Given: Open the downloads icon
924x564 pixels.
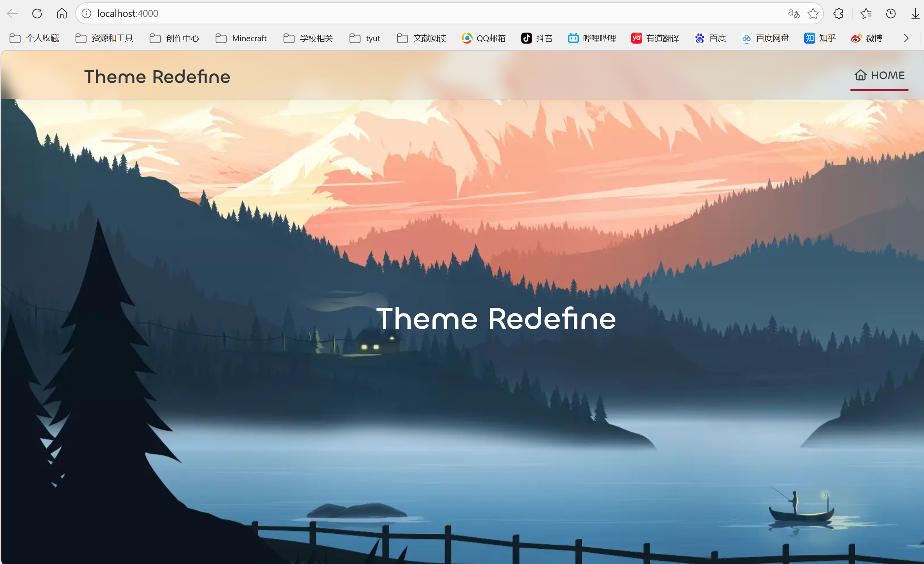Looking at the screenshot, I should click(x=915, y=13).
